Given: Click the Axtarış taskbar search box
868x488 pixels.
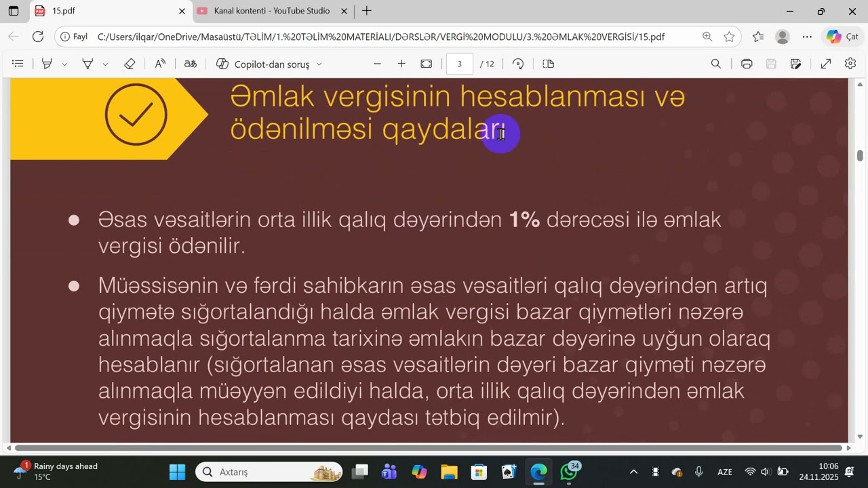Looking at the screenshot, I should pos(269,472).
